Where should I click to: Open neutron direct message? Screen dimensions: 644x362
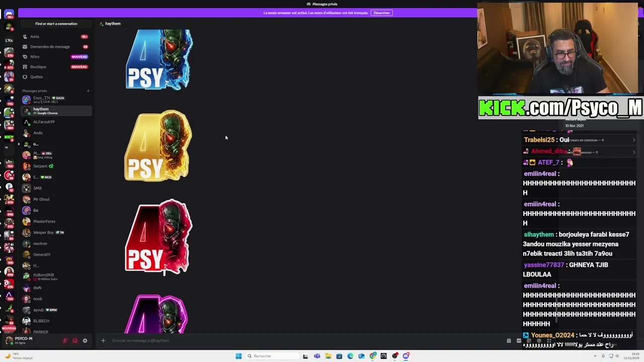[56, 243]
